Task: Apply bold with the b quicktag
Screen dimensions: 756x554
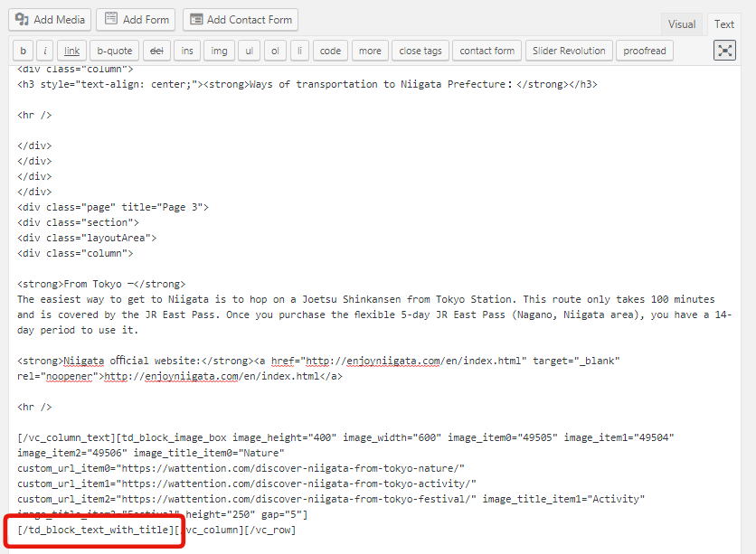Action: [x=24, y=51]
